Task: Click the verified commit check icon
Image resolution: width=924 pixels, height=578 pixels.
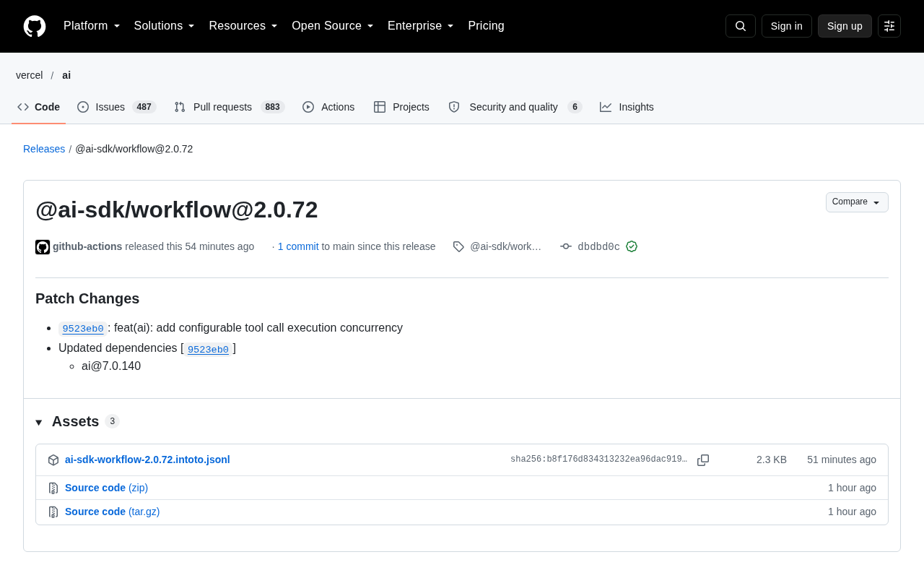Action: [x=632, y=246]
